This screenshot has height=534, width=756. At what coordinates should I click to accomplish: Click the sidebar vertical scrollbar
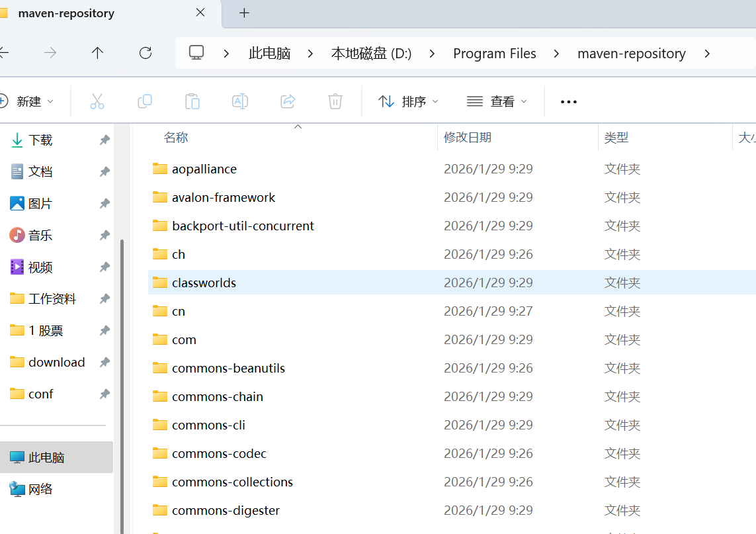[x=122, y=386]
